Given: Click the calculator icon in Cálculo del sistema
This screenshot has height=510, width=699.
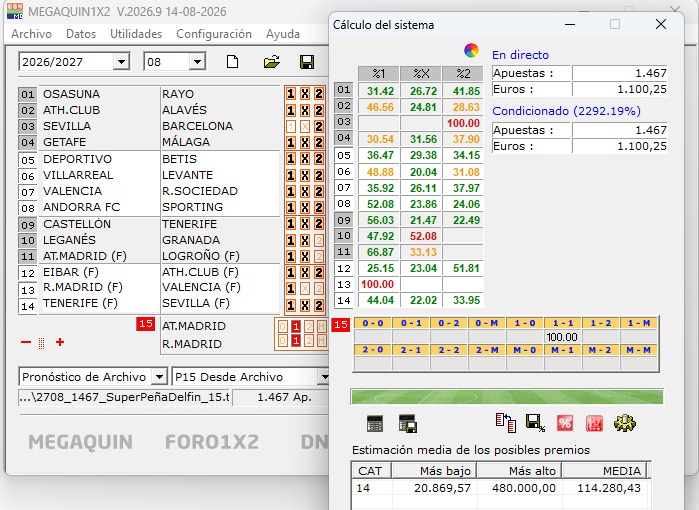Looking at the screenshot, I should point(374,424).
